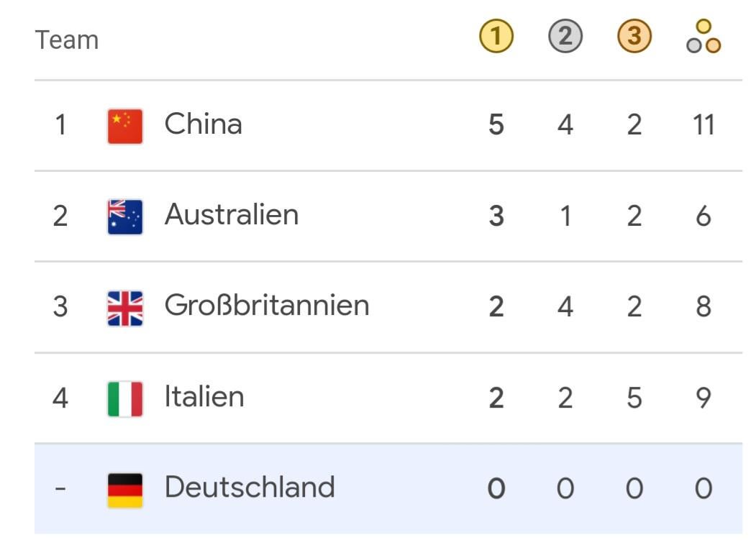Click the Germany flag icon
Image resolution: width=756 pixels, height=558 pixels.
125,490
